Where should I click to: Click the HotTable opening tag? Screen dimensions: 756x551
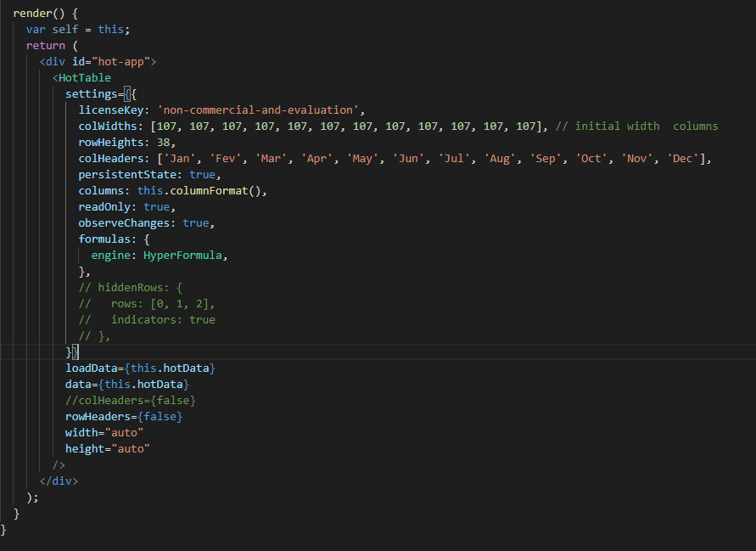click(x=81, y=77)
